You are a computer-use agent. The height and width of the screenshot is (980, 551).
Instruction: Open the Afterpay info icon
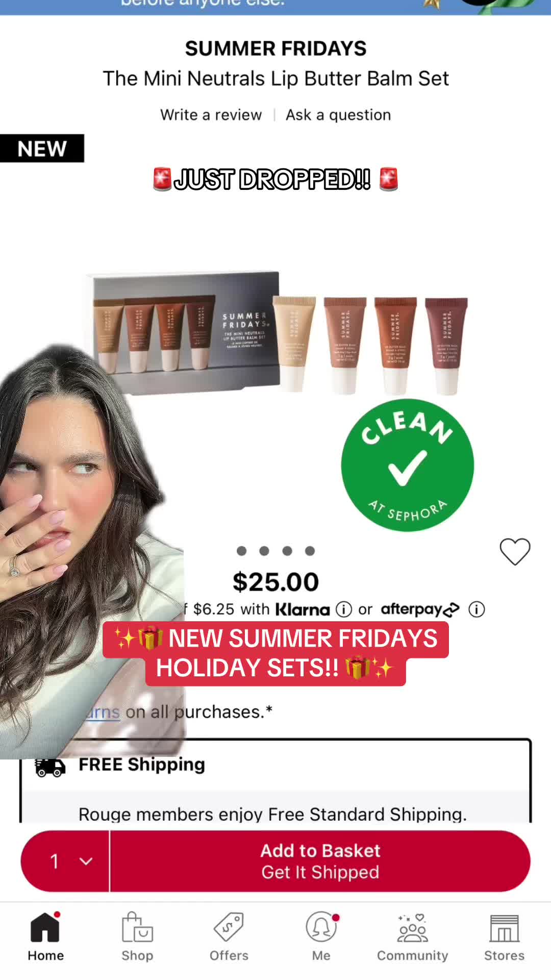[x=477, y=609]
